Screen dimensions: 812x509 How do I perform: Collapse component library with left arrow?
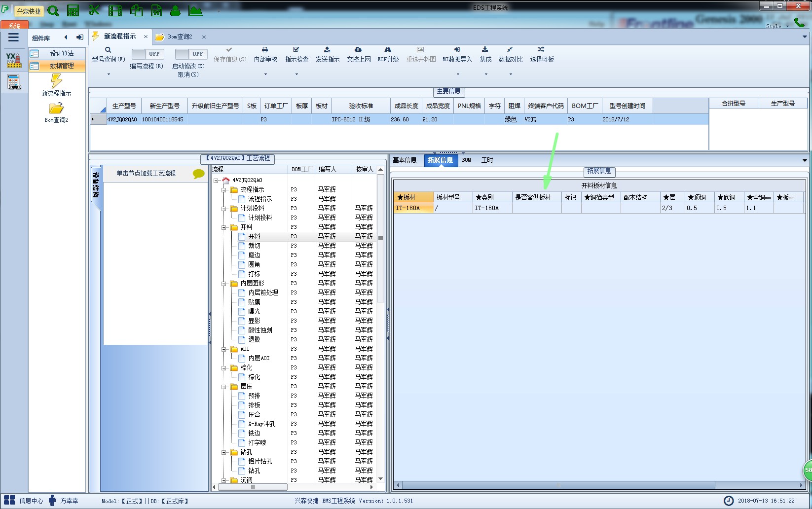pyautogui.click(x=66, y=37)
